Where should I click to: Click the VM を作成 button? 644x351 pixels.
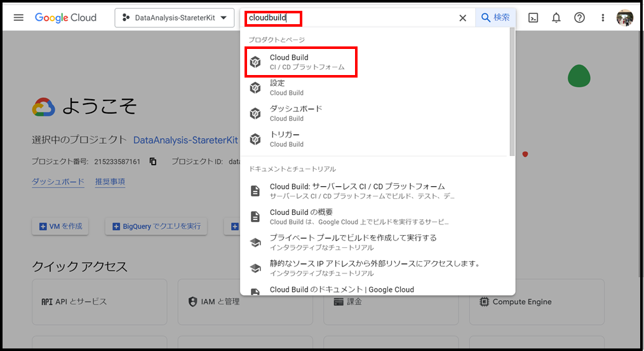pos(61,226)
